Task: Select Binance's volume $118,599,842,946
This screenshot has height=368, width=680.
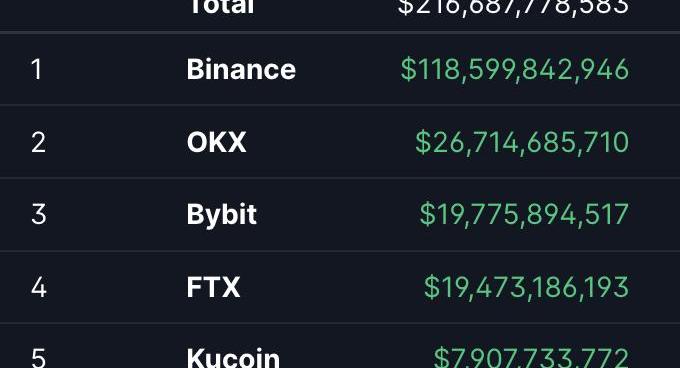Action: [x=515, y=70]
